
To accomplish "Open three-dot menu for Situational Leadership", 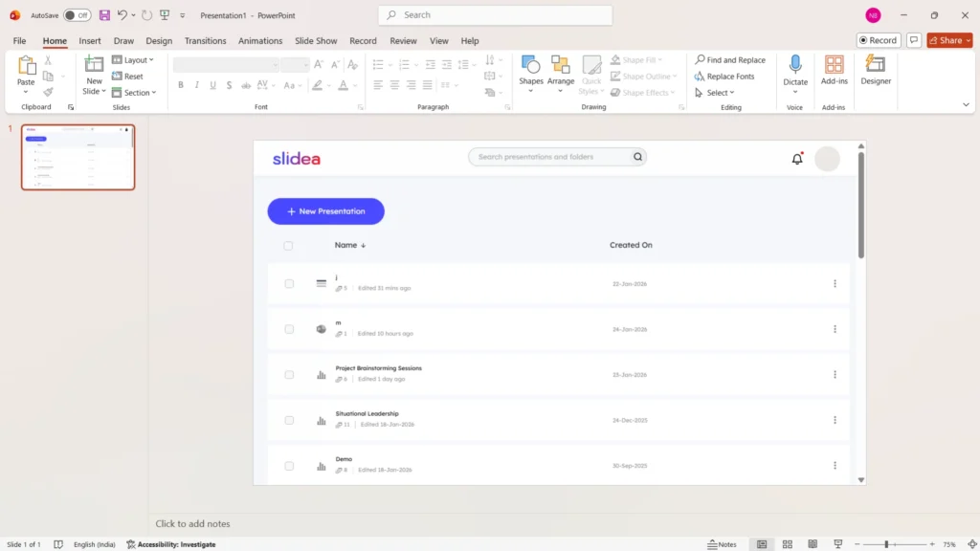I will click(835, 420).
